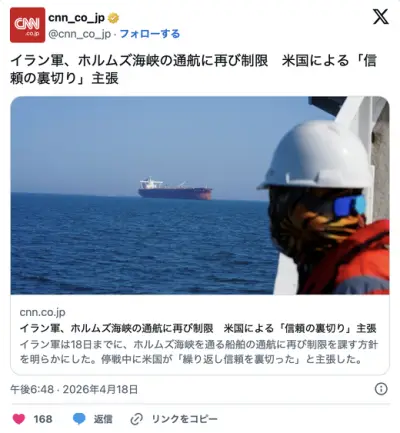The height and width of the screenshot is (433, 400).
Task: Open the circled info icon
Action: click(x=381, y=389)
